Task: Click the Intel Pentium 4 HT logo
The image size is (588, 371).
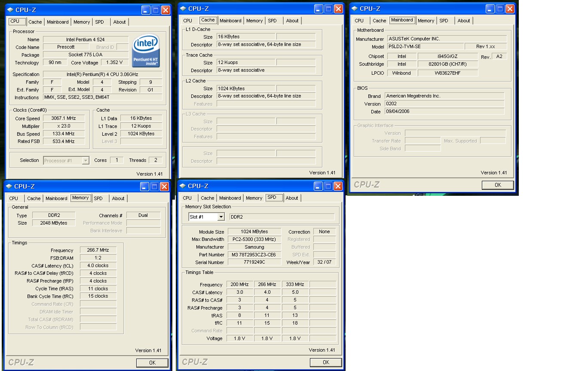Action: click(146, 51)
